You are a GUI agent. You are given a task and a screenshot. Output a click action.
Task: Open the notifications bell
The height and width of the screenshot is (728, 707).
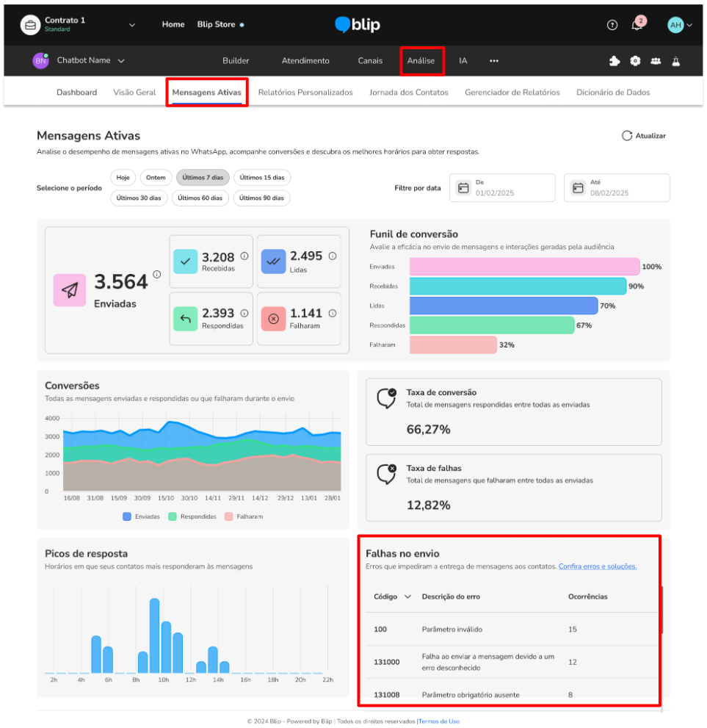[637, 24]
